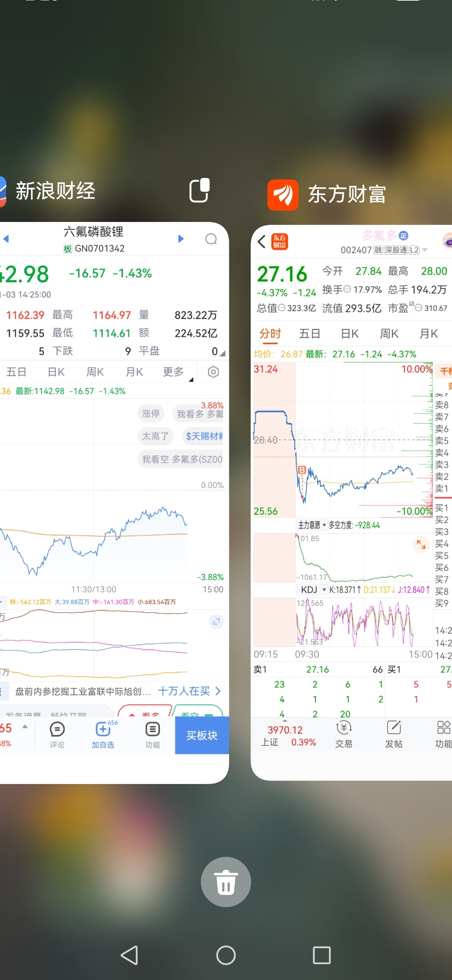Tap the 东方财富 red logo badge
The height and width of the screenshot is (980, 452).
[x=280, y=242]
